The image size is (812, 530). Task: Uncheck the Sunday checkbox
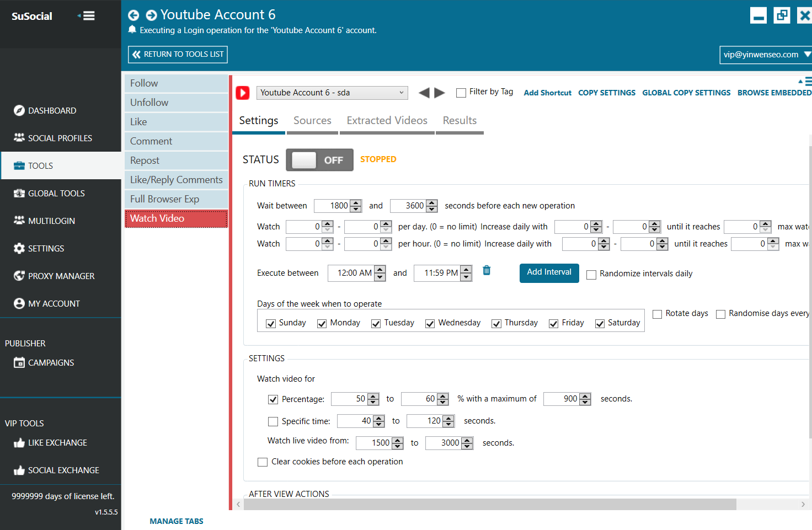point(271,324)
